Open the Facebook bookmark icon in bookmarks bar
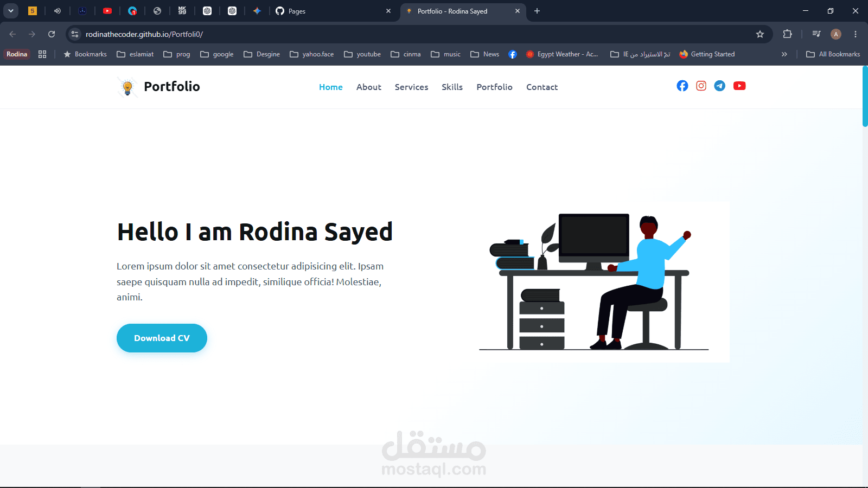The height and width of the screenshot is (488, 868). [x=513, y=54]
